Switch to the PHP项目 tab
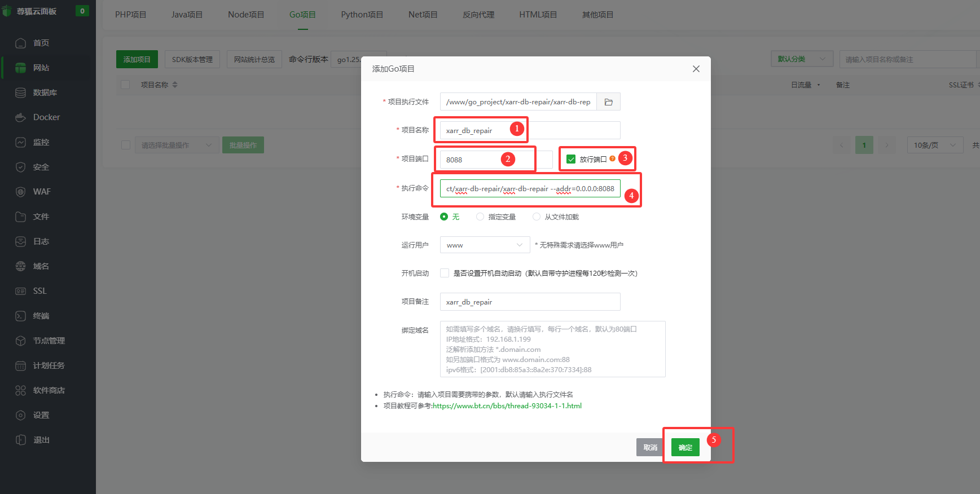The height and width of the screenshot is (494, 980). [x=131, y=15]
